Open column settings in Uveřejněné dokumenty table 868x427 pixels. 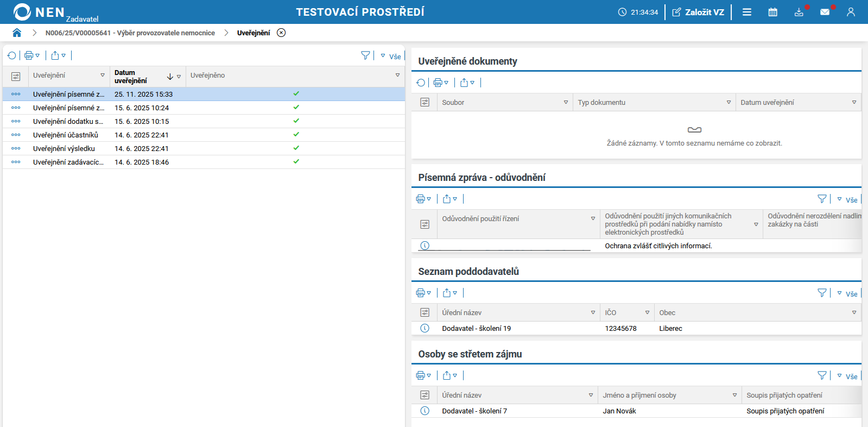pos(425,102)
